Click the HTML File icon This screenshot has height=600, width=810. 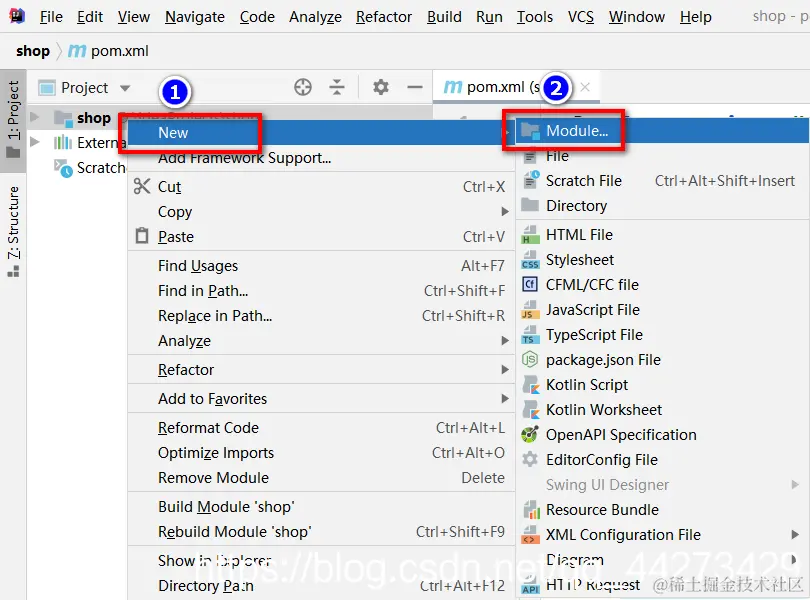(x=530, y=235)
